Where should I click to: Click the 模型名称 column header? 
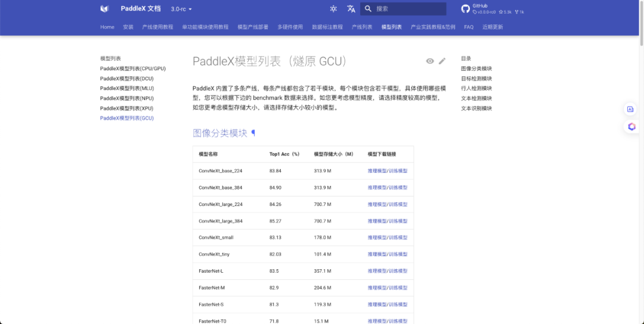click(208, 154)
